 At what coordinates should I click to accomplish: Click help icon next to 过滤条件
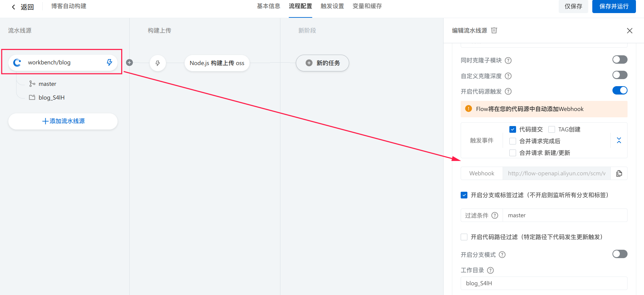[495, 216]
